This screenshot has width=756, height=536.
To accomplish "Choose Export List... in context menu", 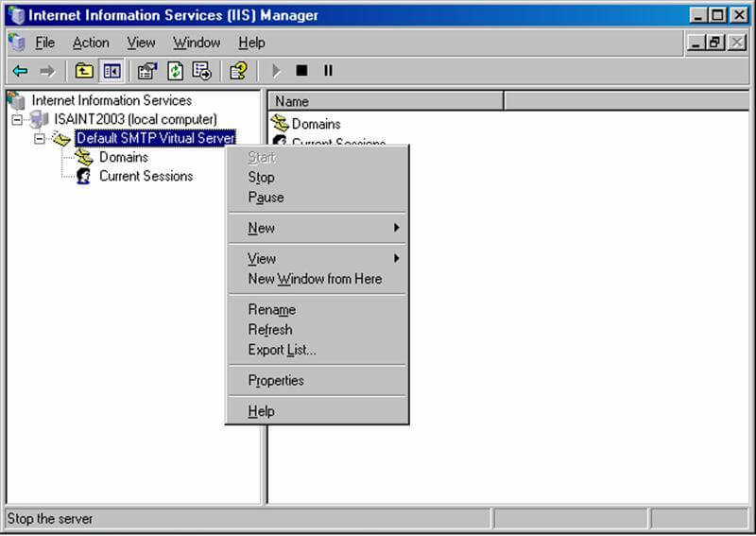I will (x=318, y=350).
